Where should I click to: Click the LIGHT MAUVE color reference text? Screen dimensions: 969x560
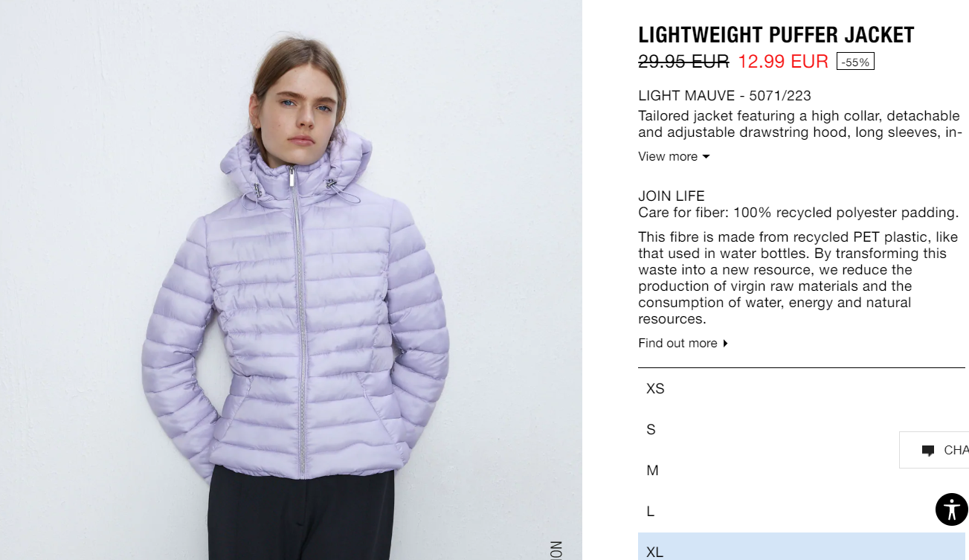click(x=724, y=96)
